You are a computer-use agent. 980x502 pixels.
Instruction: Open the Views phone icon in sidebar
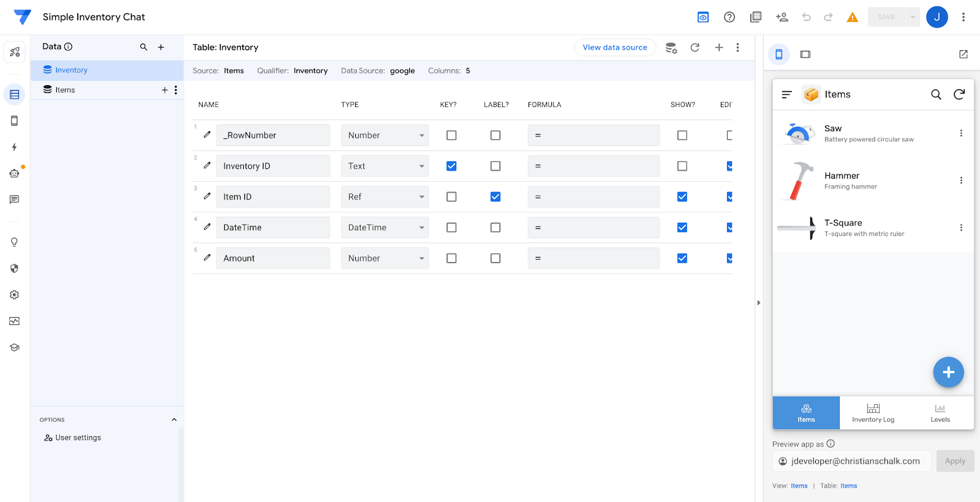click(14, 121)
